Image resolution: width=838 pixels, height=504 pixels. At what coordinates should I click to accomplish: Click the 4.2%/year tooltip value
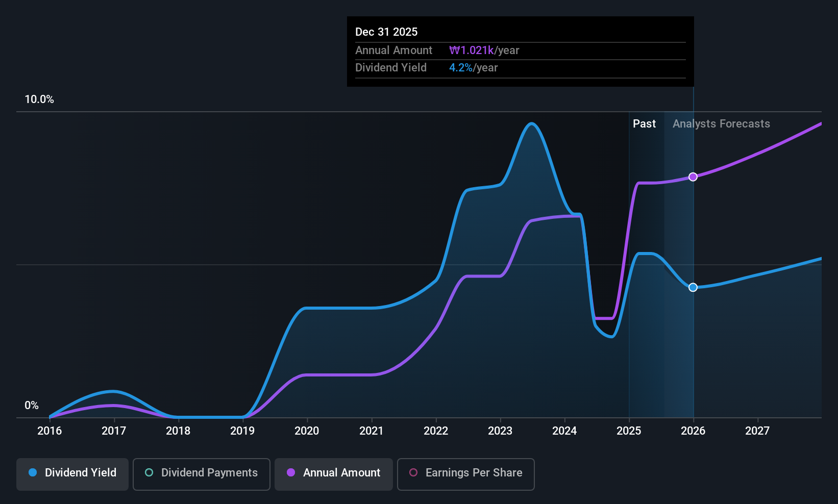pos(473,68)
